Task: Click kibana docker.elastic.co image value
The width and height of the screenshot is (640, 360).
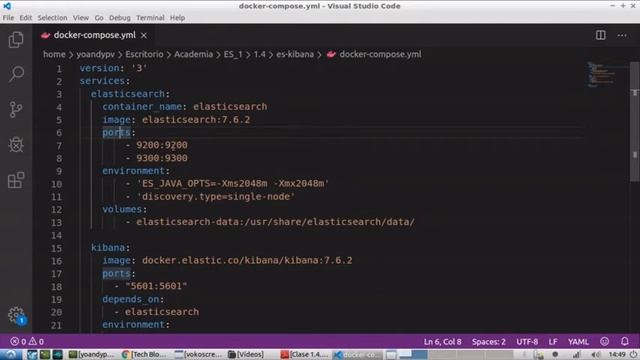Action: coord(247,260)
